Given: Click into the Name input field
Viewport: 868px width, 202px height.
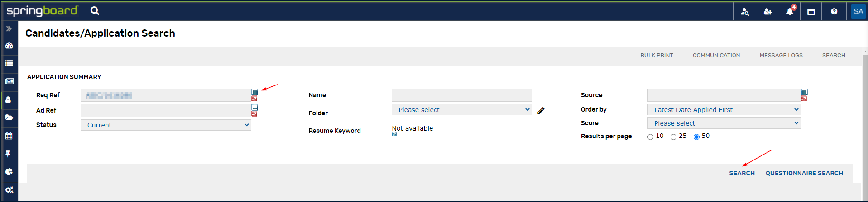Looking at the screenshot, I should 462,95.
